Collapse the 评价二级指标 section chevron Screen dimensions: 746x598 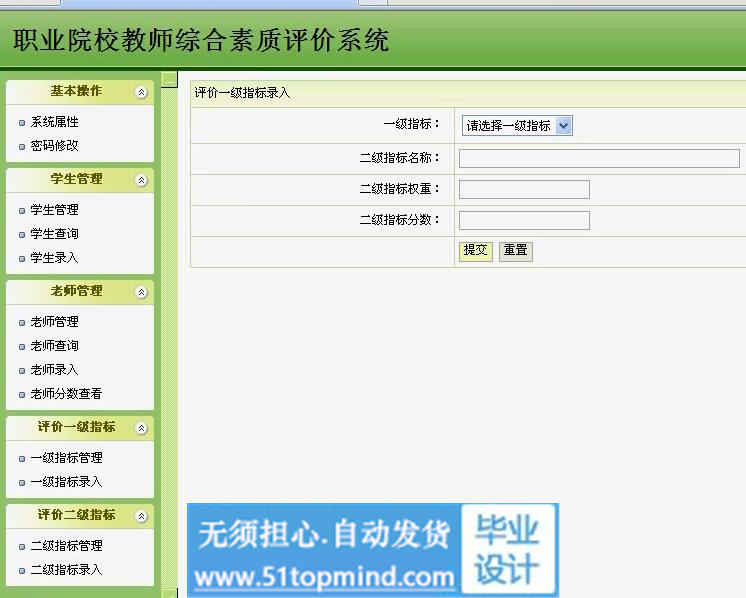click(141, 516)
